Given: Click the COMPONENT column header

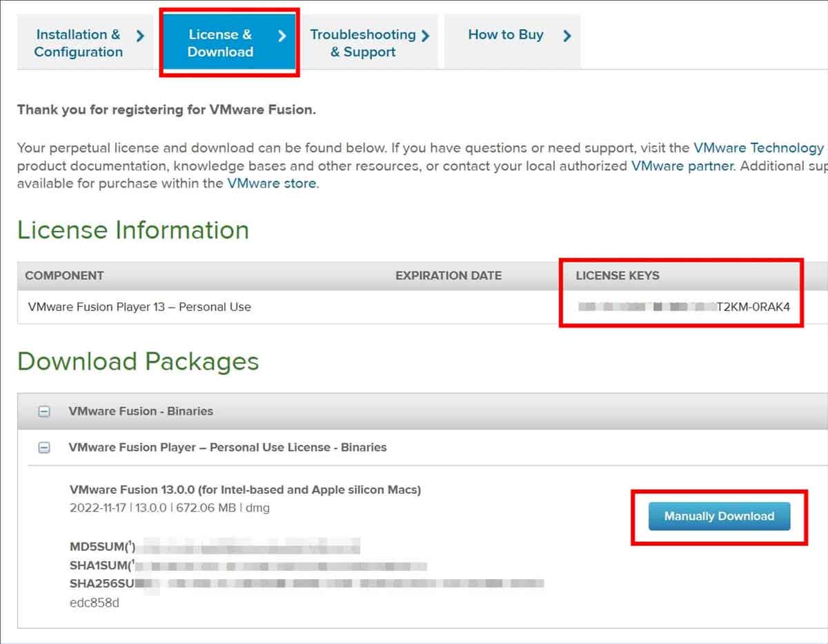Looking at the screenshot, I should pos(64,276).
